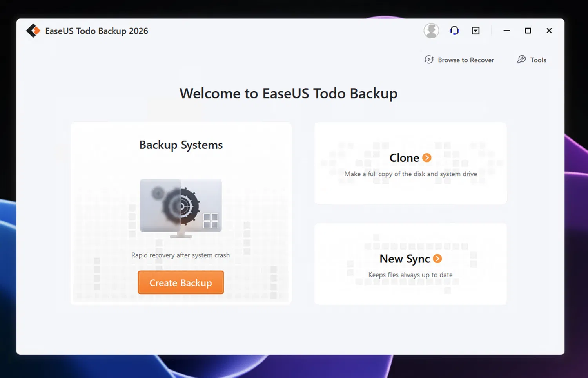Screen dimensions: 588x378
Task: Open Browse to Recover text link
Action: 466,60
